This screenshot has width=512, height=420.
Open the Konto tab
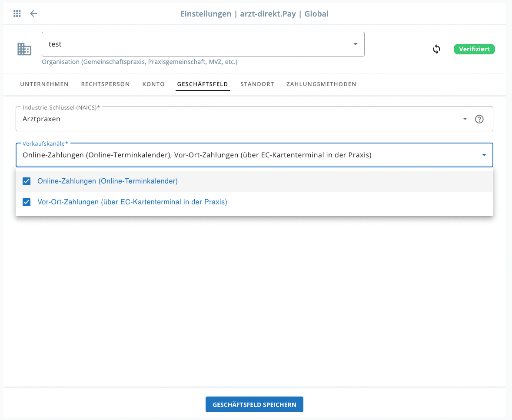click(x=153, y=84)
